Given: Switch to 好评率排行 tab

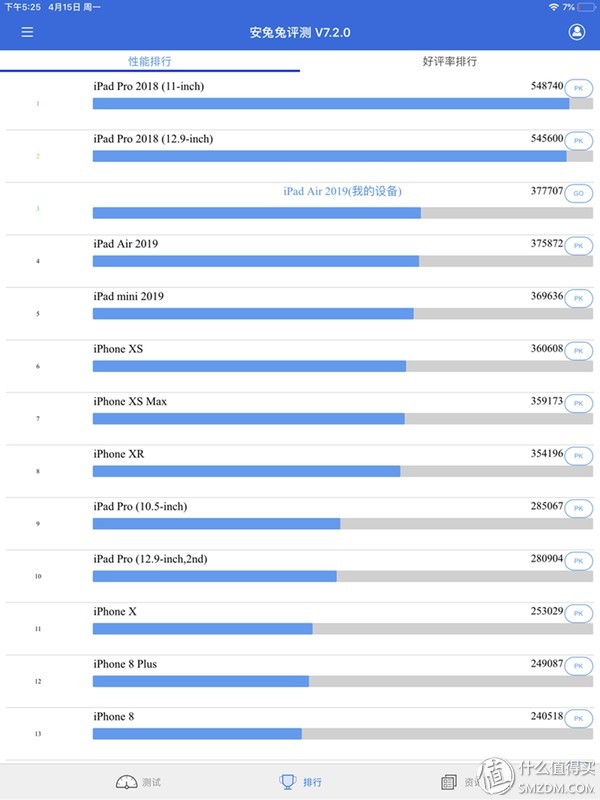Looking at the screenshot, I should 449,61.
